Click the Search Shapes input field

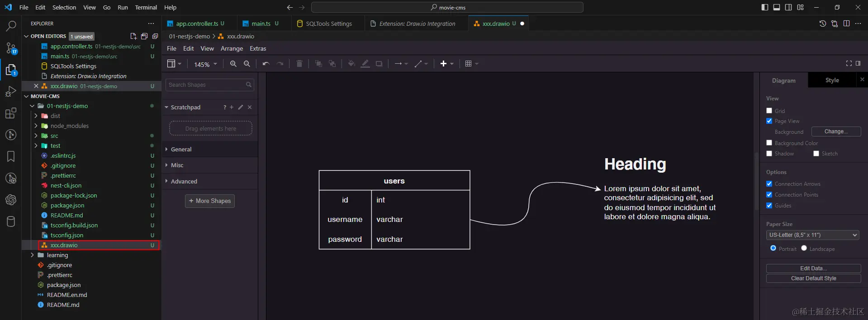[x=210, y=85]
